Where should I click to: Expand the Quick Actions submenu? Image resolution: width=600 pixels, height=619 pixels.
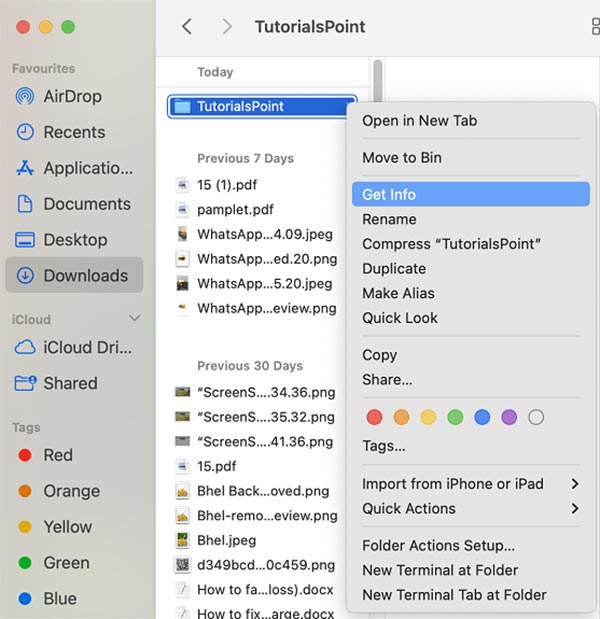[575, 509]
